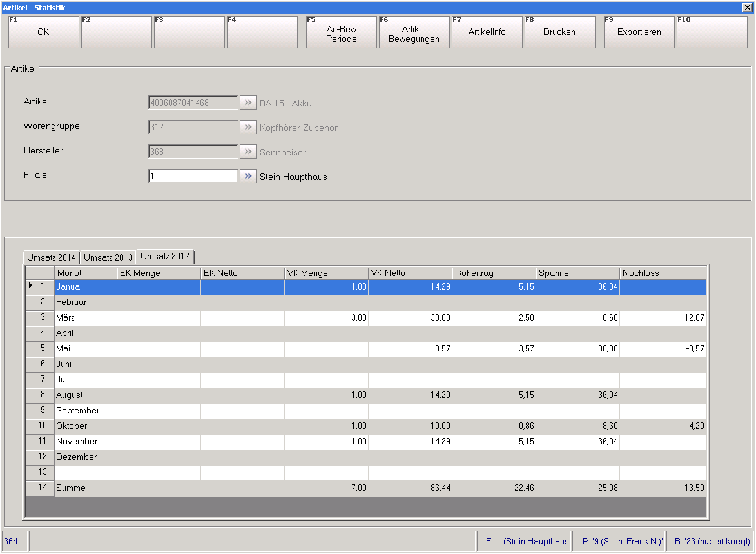Show ArtikelInfo details
756x554 pixels.
(x=487, y=32)
